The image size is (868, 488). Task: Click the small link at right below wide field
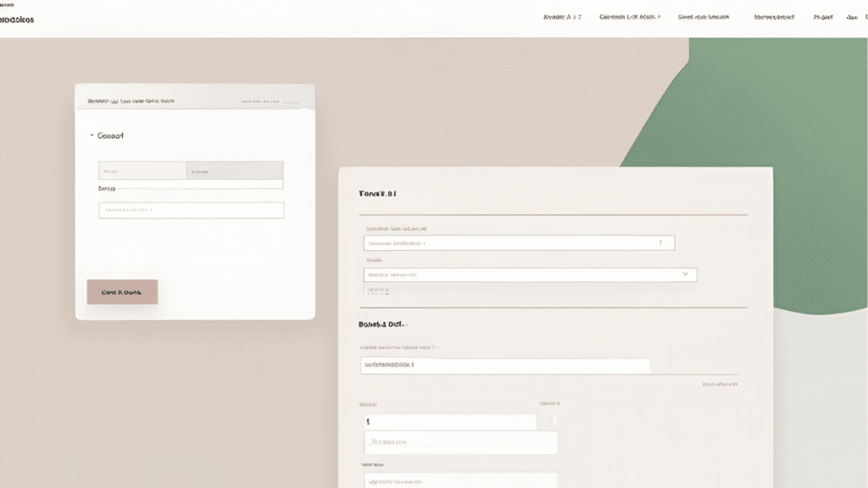point(720,385)
